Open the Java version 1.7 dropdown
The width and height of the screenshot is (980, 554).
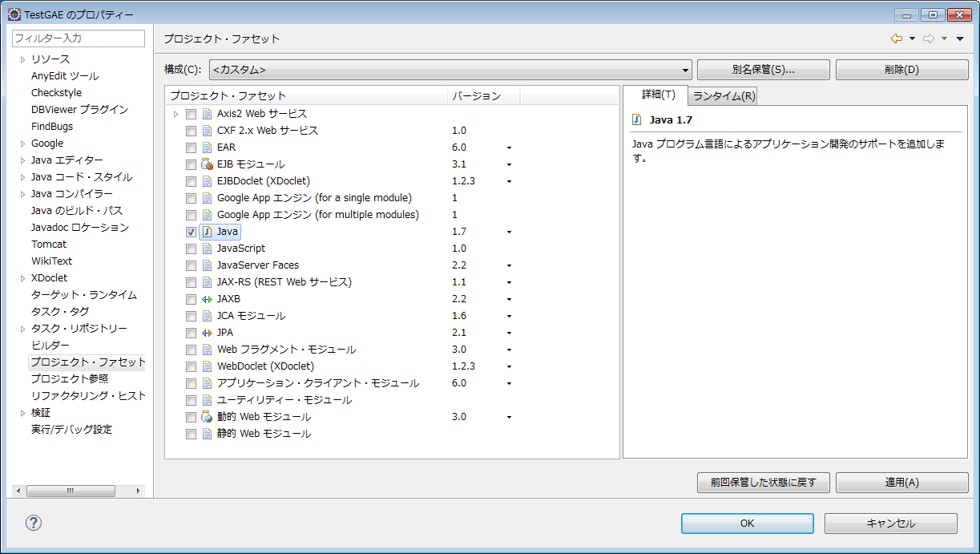point(509,233)
